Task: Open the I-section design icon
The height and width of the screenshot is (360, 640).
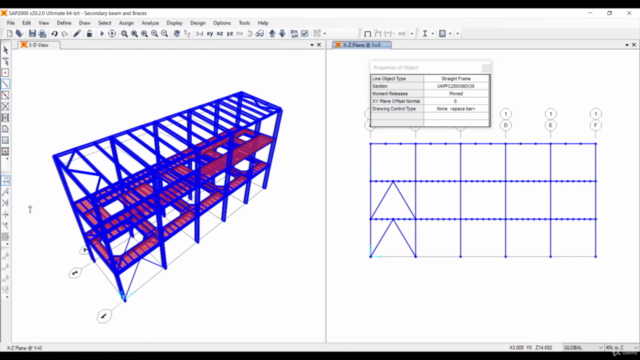Action: tap(425, 34)
